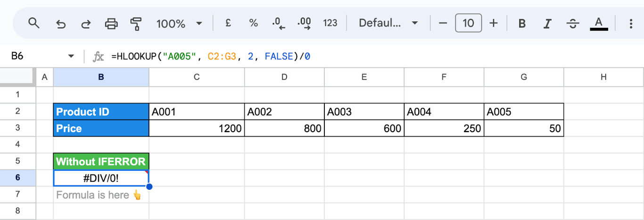
Task: Activate the paint format tool
Action: click(136, 23)
